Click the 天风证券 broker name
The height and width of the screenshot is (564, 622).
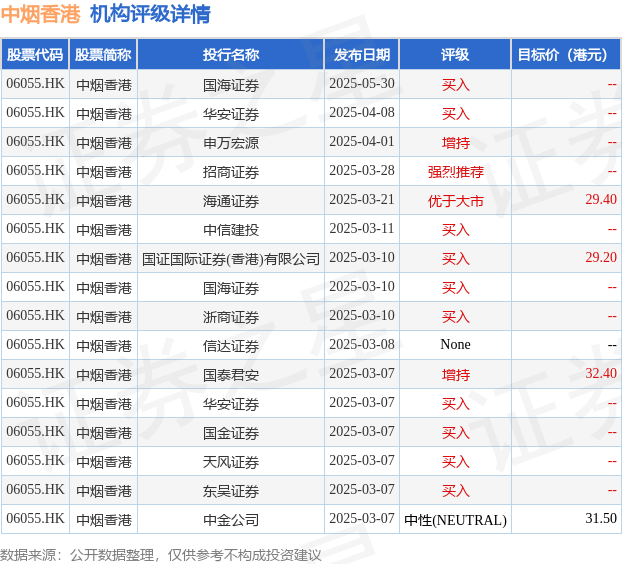(231, 462)
